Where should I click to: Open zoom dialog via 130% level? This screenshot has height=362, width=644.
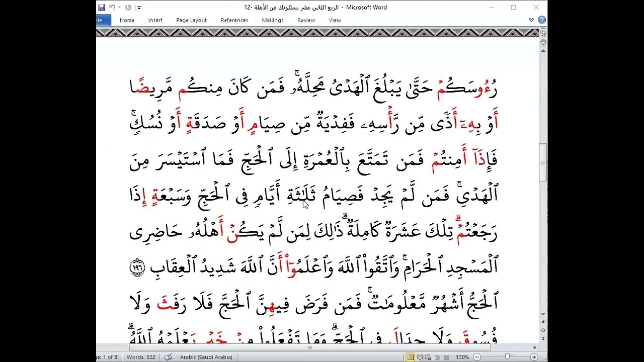click(463, 357)
